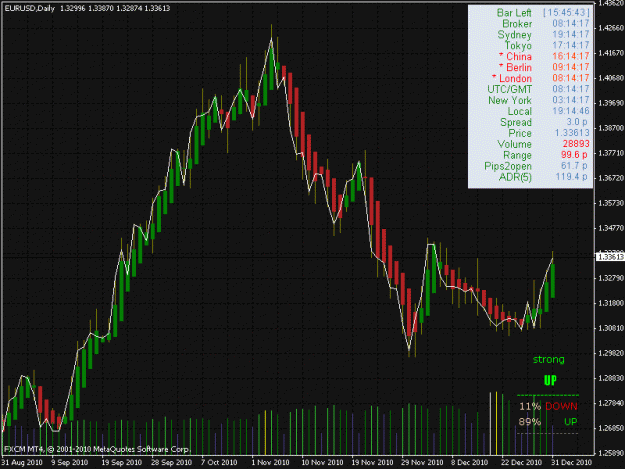Click the EURUSD,Daily chart title text
The width and height of the screenshot is (625, 469).
tap(30, 8)
